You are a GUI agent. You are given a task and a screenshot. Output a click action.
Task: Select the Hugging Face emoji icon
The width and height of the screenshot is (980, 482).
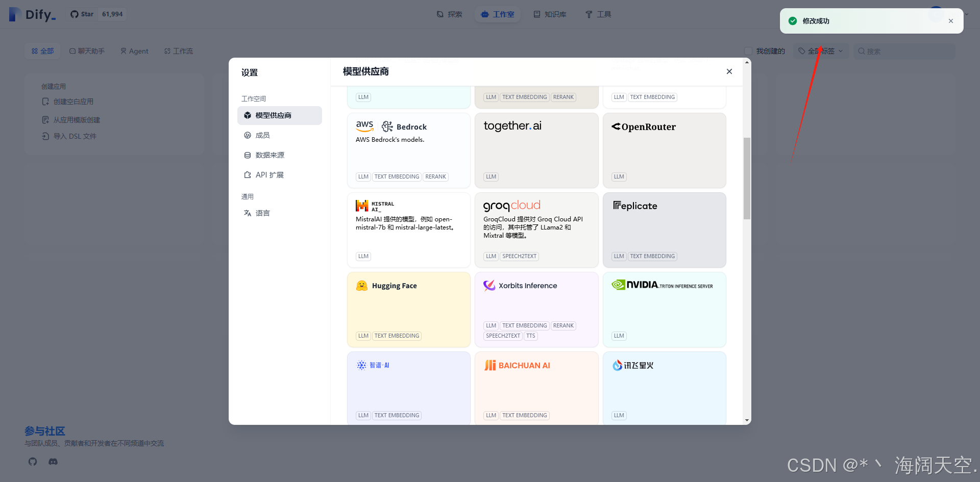[x=362, y=286]
